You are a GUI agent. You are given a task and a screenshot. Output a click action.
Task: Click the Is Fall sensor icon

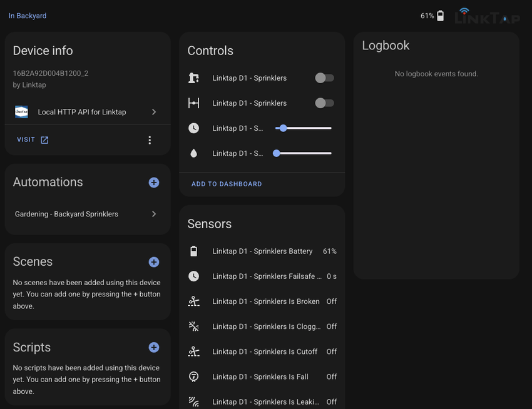(194, 376)
